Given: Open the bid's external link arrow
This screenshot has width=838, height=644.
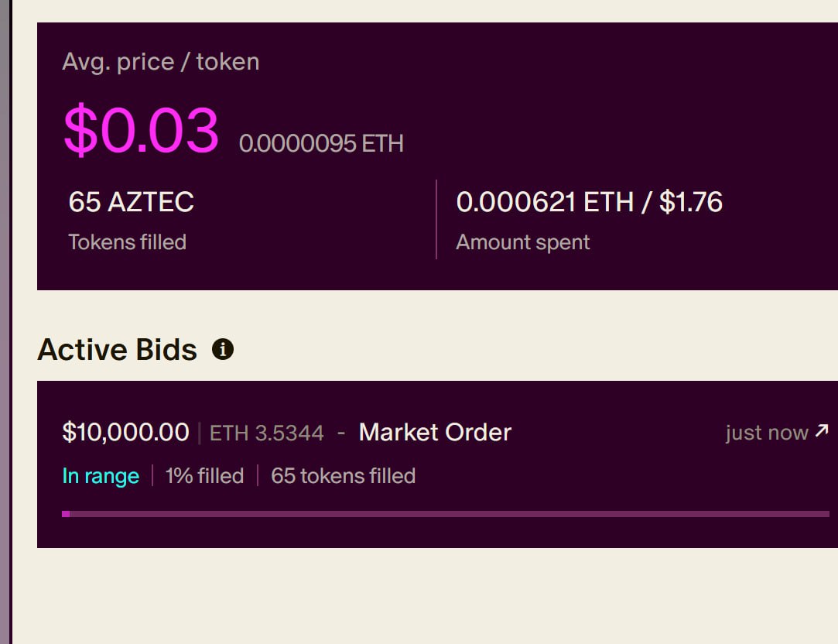Looking at the screenshot, I should coord(822,431).
